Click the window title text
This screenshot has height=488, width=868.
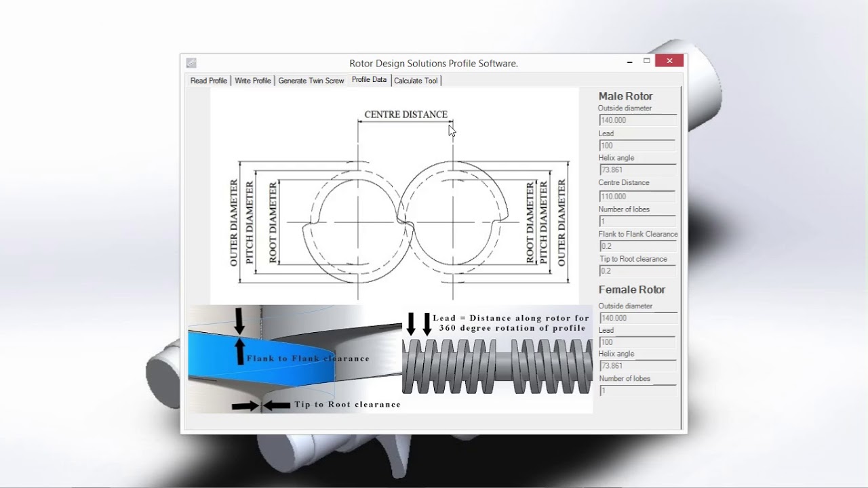click(433, 63)
